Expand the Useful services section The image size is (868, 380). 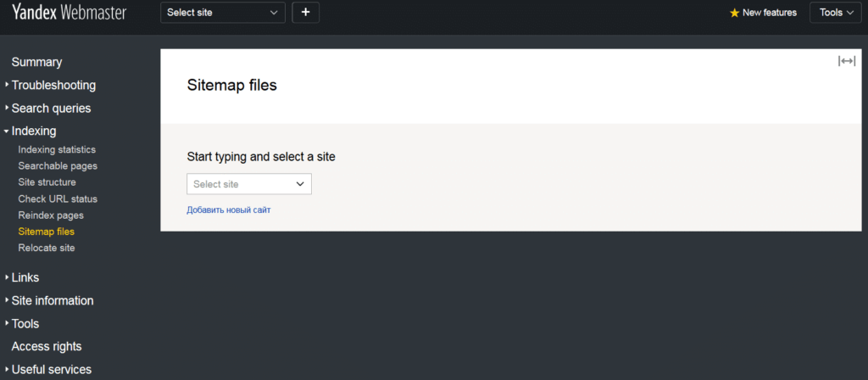pyautogui.click(x=48, y=370)
